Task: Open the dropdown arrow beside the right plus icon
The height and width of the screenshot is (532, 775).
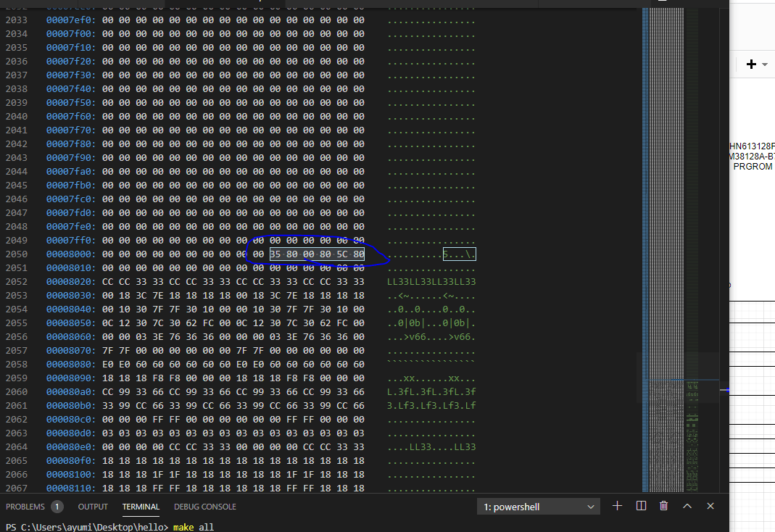Action: point(765,65)
